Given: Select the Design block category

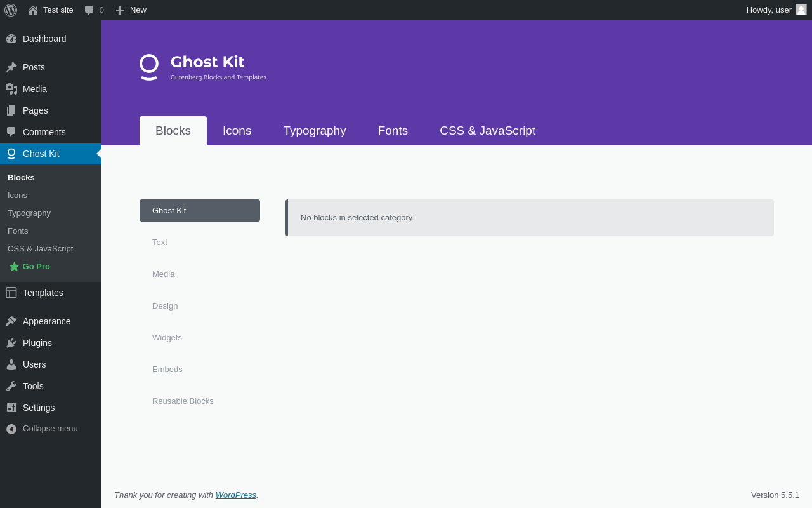Looking at the screenshot, I should [200, 306].
